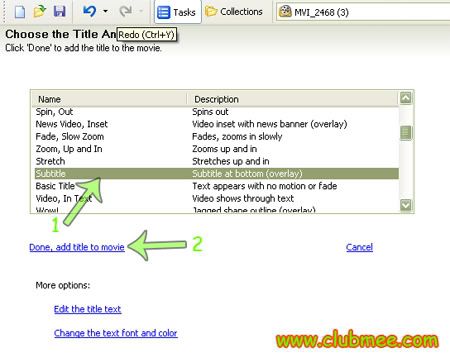Viewport: 450px width, 362px height.
Task: Select the 'Fade, Slow Zoom' animation
Action: (70, 136)
